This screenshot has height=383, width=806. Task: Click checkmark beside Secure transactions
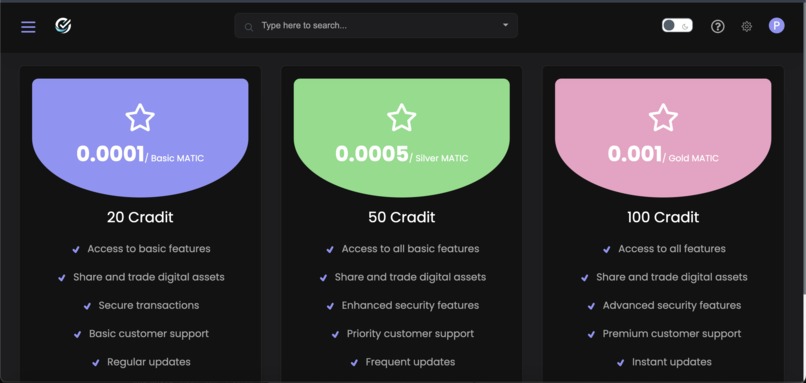87,306
